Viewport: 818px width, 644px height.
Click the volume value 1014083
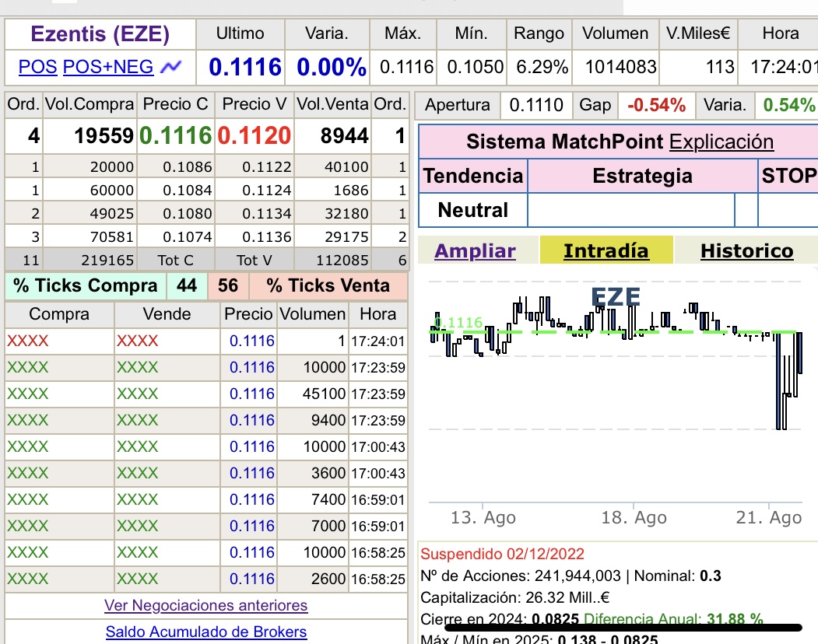click(x=620, y=67)
